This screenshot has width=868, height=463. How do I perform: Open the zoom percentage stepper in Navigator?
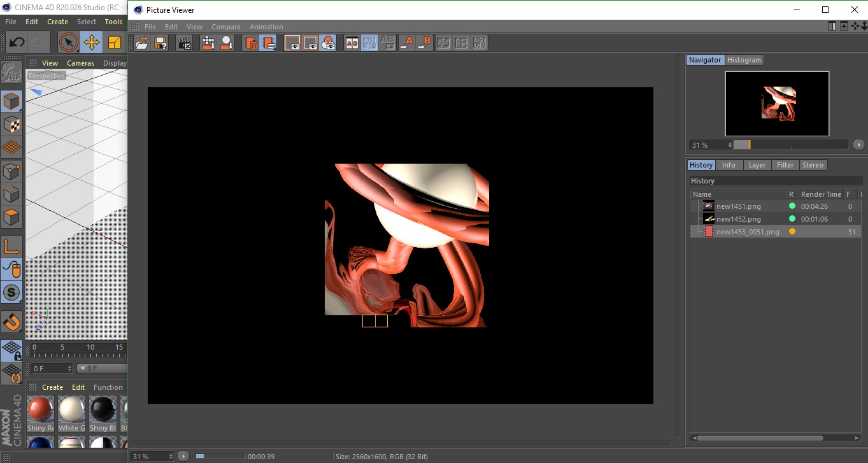[x=730, y=145]
